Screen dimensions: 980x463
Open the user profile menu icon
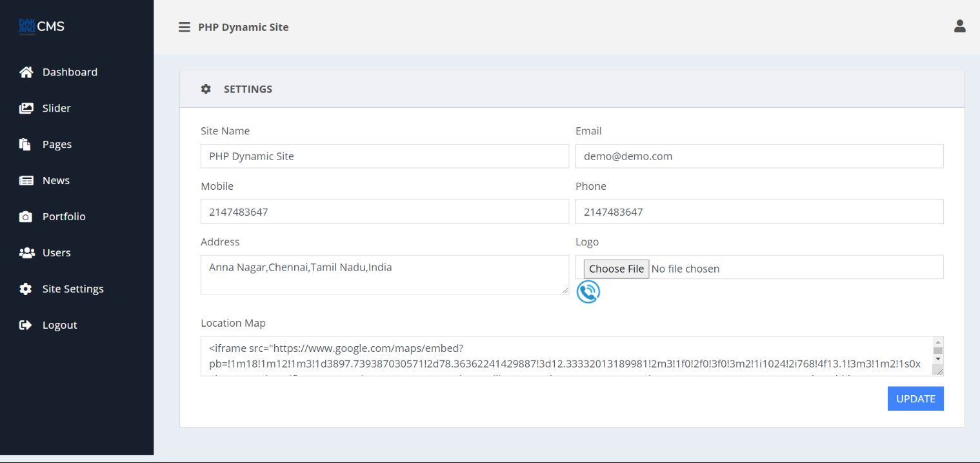click(959, 26)
